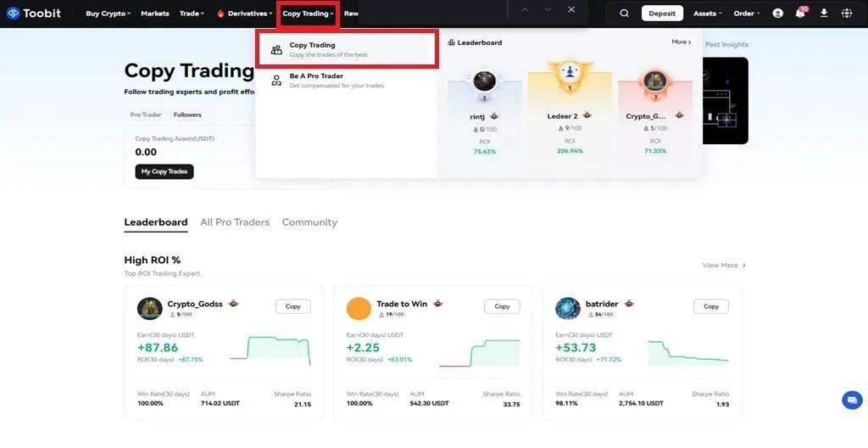The height and width of the screenshot is (448, 868).
Task: Click Trade to Win earnings chart
Action: (480, 353)
